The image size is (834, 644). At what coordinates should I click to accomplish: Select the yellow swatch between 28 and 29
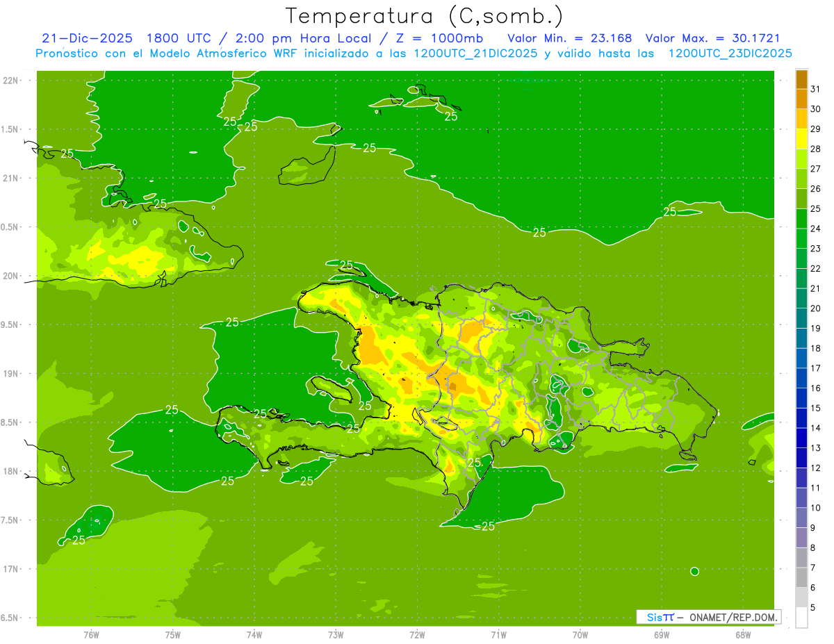801,139
